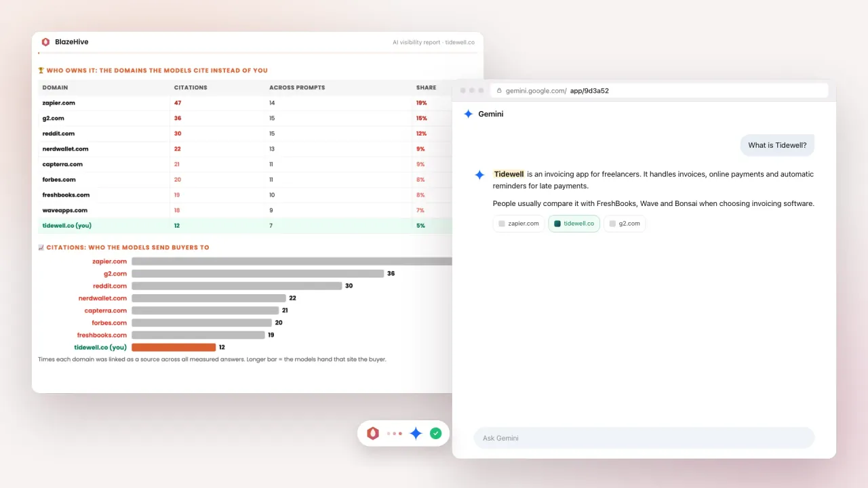Click the freshbooks.com bar showing 19
This screenshot has height=488, width=868.
198,335
